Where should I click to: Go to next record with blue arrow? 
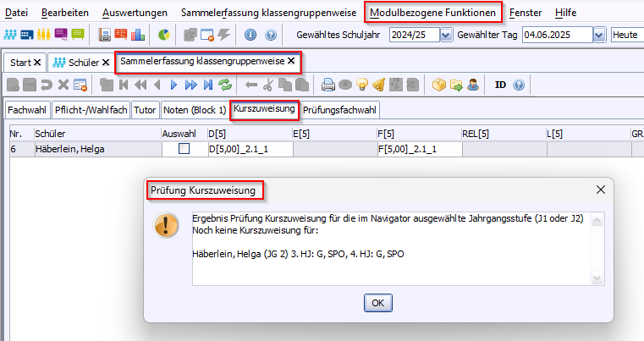pyautogui.click(x=173, y=85)
